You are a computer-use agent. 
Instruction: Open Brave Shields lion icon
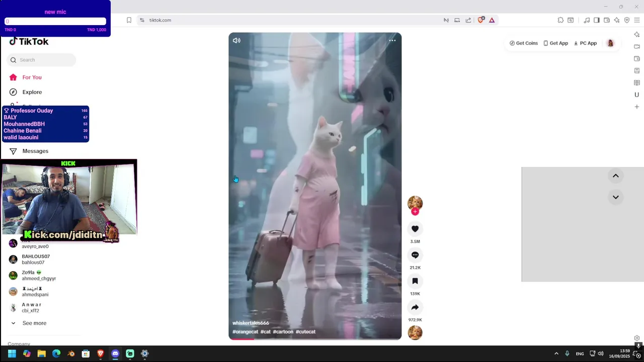pos(481,20)
